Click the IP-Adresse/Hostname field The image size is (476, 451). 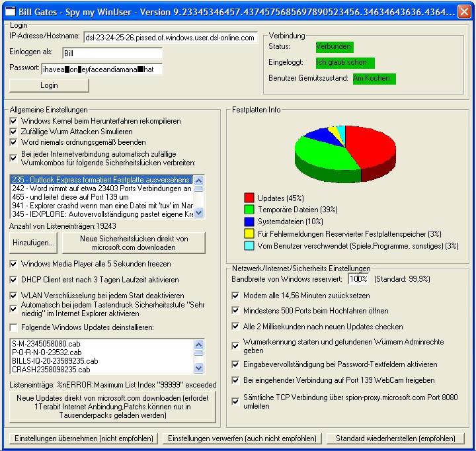(x=171, y=37)
